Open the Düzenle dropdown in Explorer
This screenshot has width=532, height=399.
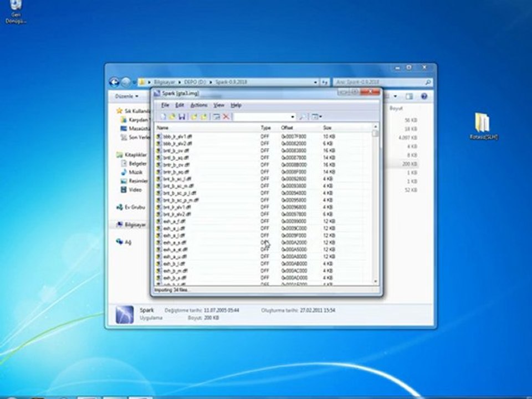[126, 96]
